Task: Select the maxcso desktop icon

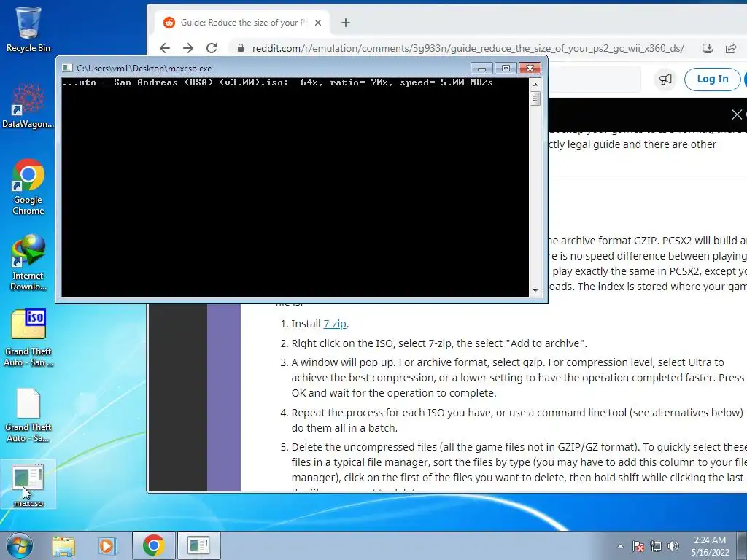Action: tap(28, 485)
